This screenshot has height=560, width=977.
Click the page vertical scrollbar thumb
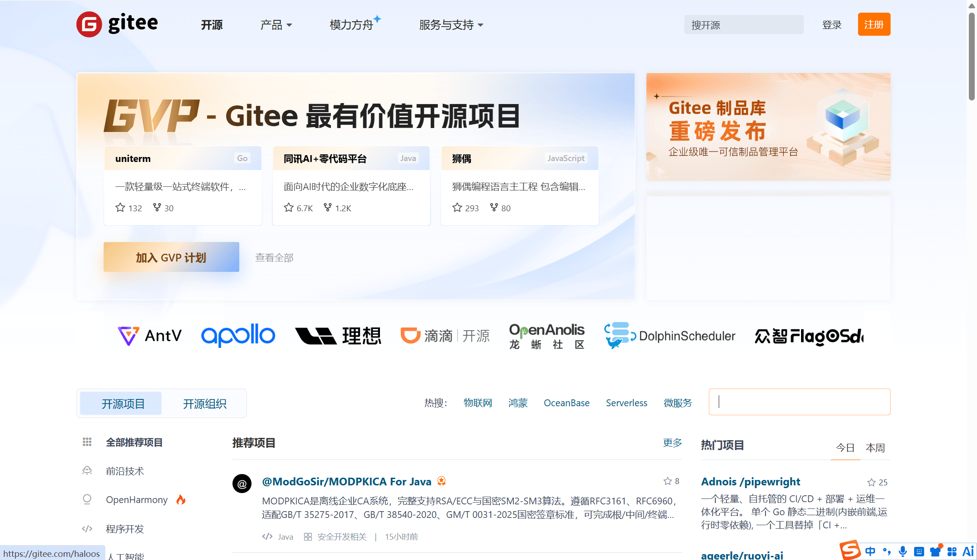(972, 57)
